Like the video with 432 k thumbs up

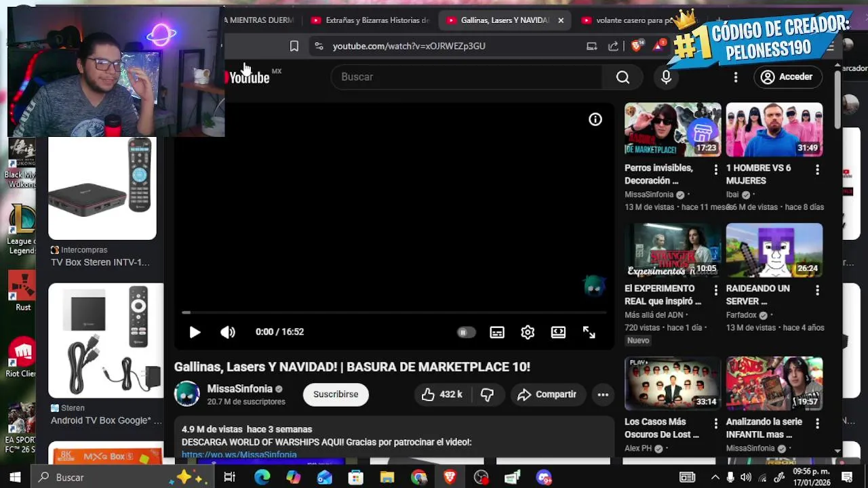(x=442, y=394)
